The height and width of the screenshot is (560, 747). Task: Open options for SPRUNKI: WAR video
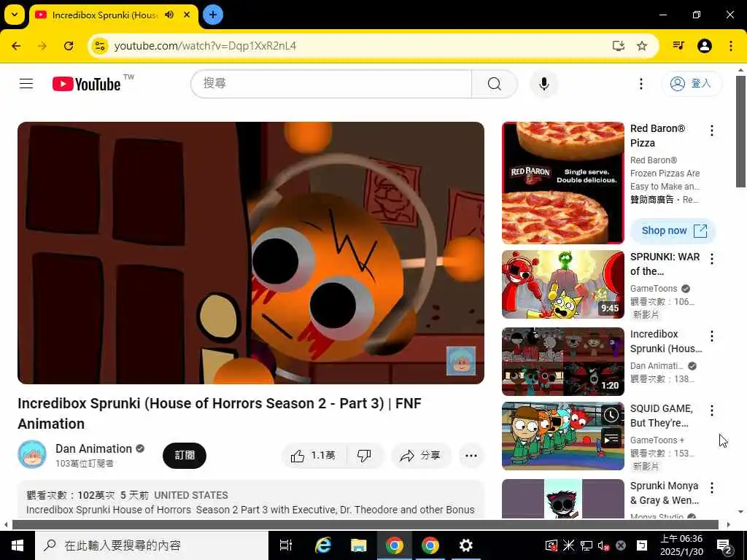[712, 259]
